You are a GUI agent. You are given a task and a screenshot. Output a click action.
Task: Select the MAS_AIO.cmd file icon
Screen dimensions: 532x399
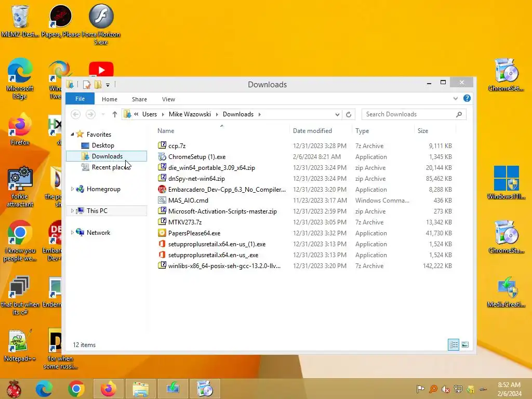click(162, 200)
